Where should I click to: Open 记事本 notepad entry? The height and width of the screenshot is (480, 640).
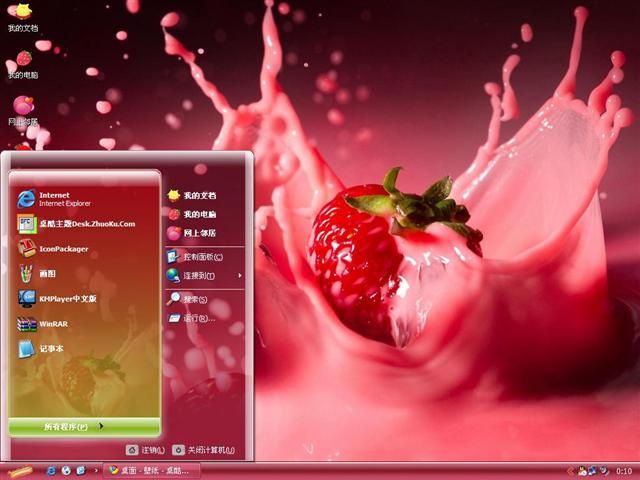click(84, 349)
